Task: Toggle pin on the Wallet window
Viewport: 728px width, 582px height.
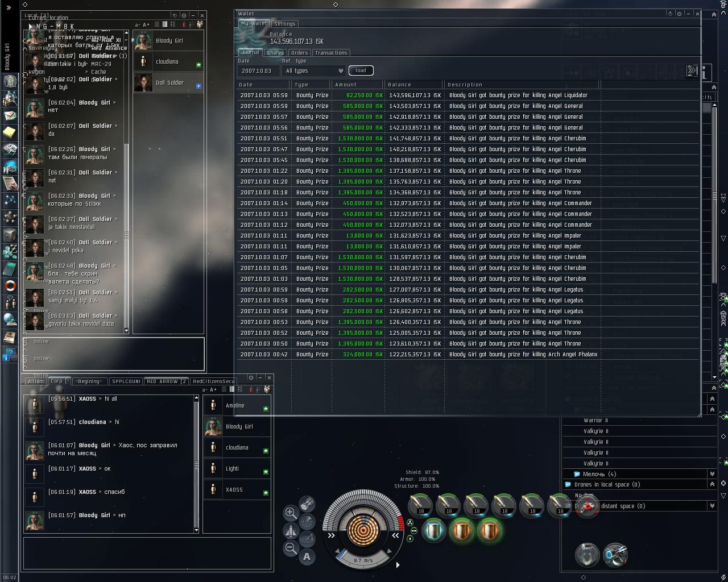Action: (679, 14)
